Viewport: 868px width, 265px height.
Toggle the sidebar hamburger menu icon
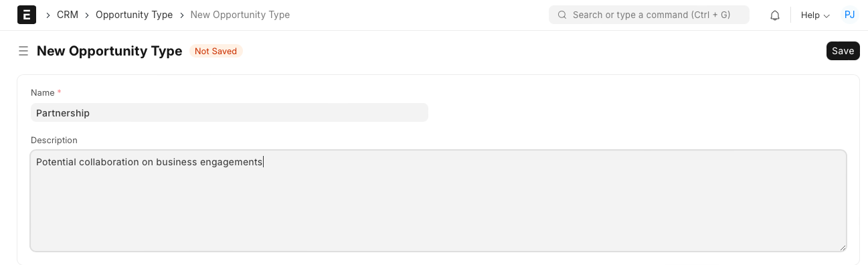click(x=23, y=51)
